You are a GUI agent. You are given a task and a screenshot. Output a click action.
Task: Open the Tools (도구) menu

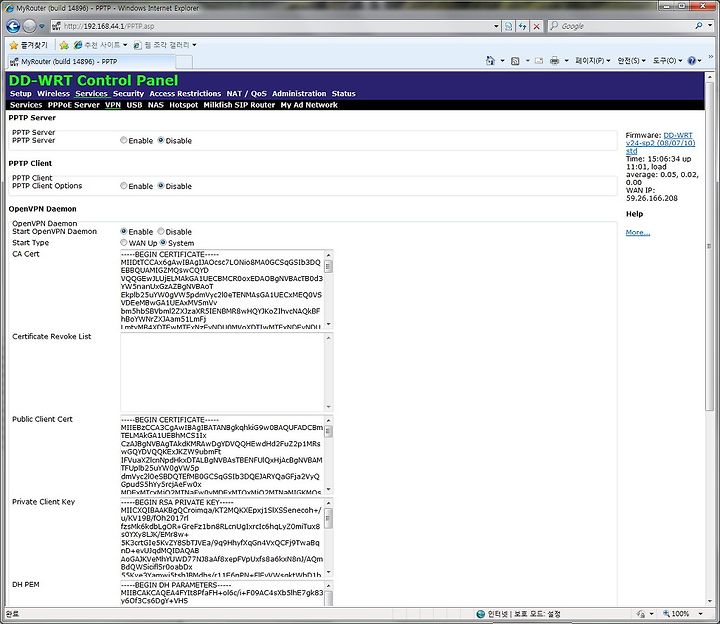[667, 61]
